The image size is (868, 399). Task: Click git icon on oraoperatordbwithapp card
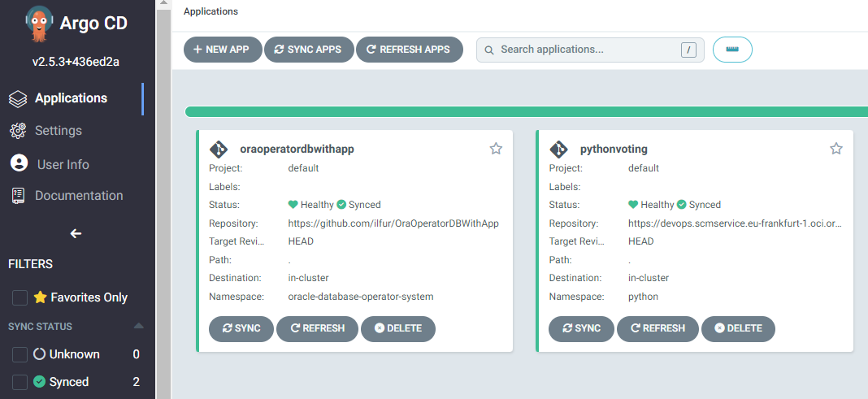pyautogui.click(x=219, y=150)
